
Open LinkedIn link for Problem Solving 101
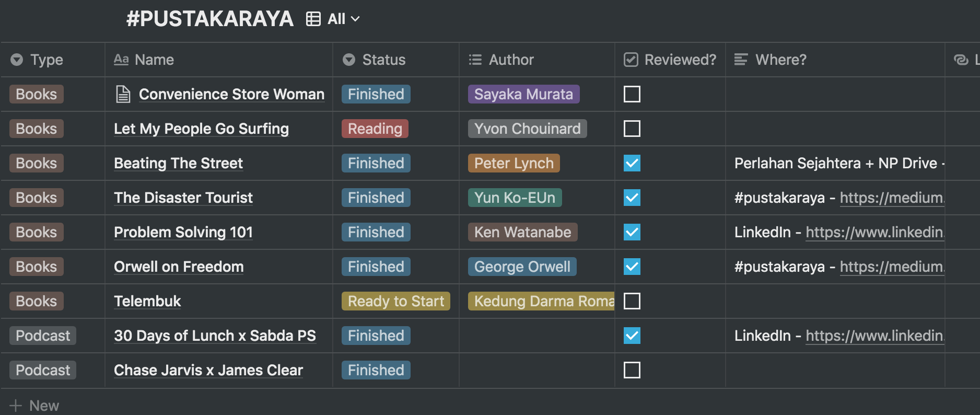(x=875, y=232)
